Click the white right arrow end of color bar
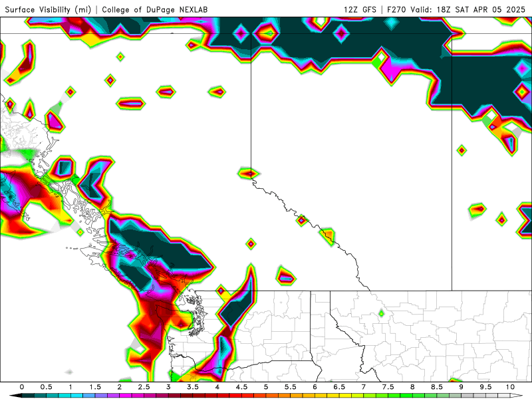Screen dimensions: 532x399 [x=517, y=396]
